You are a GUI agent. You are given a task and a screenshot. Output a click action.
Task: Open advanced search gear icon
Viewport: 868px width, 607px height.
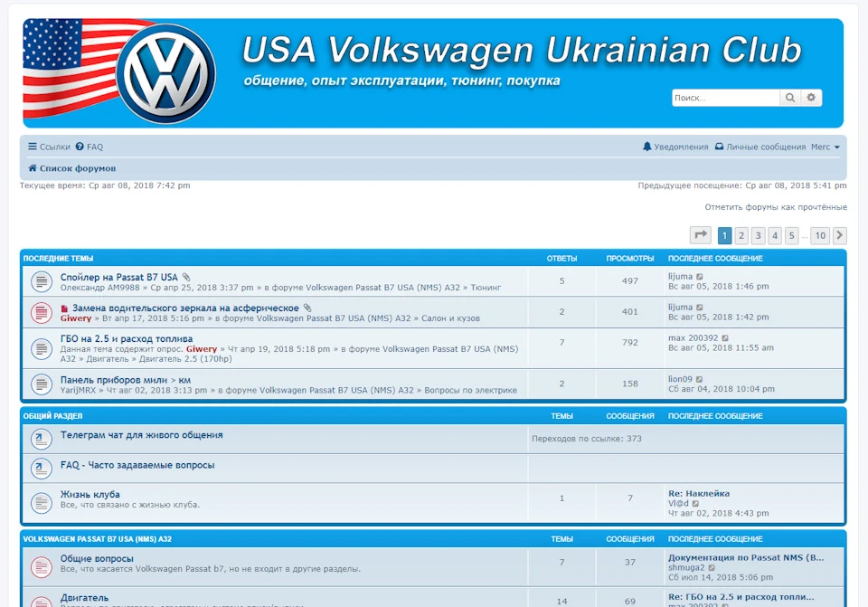tap(811, 98)
